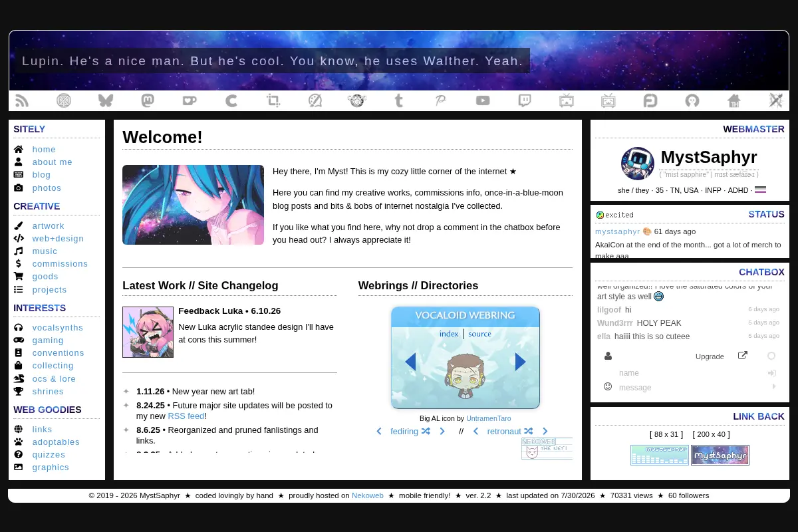Follow the RSS feed link in changelog
Viewport: 798px width, 532px height.
click(x=186, y=416)
